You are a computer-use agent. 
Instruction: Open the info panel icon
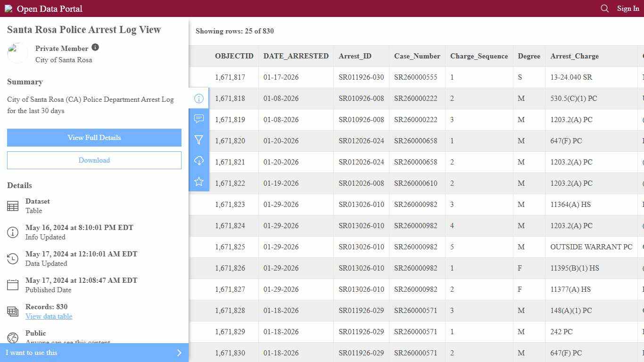(x=199, y=99)
